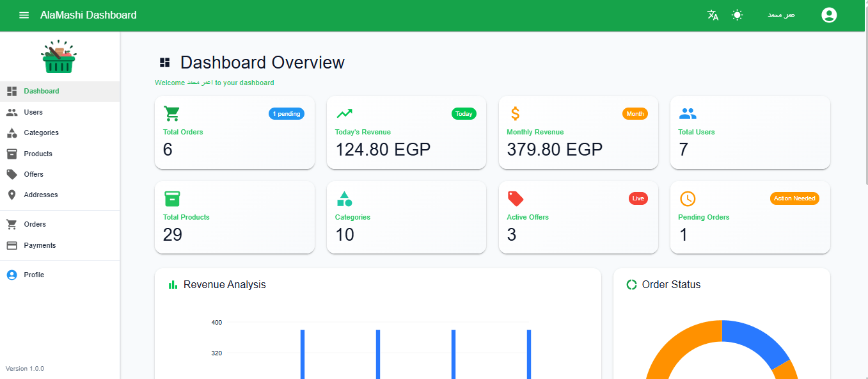Click the Categories shapes icon in sidebar
This screenshot has width=868, height=379.
click(13, 133)
